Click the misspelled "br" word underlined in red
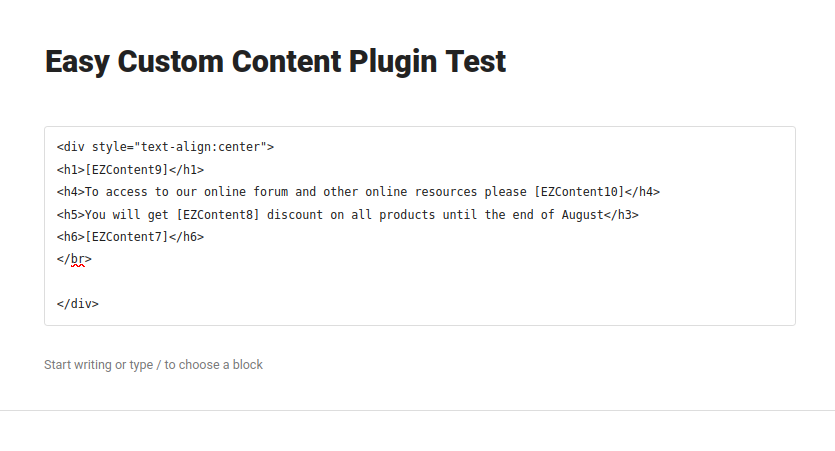Image resolution: width=835 pixels, height=451 pixels. tap(78, 259)
